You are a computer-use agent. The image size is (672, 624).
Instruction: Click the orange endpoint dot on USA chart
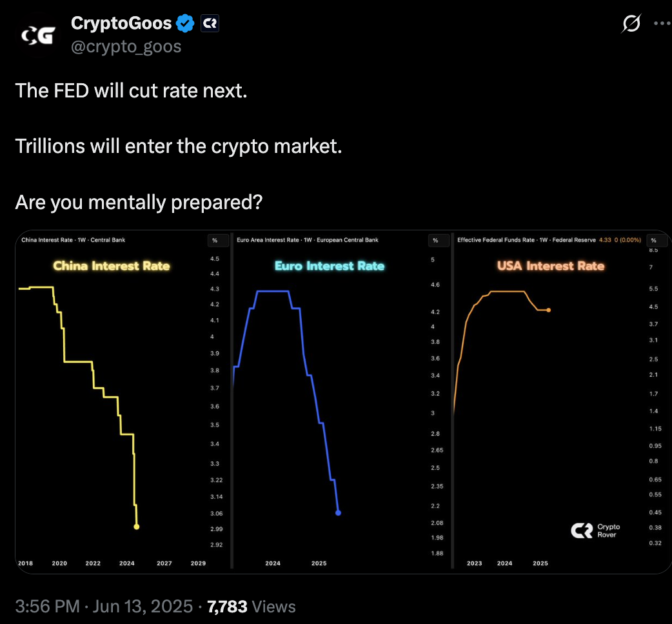pos(549,310)
